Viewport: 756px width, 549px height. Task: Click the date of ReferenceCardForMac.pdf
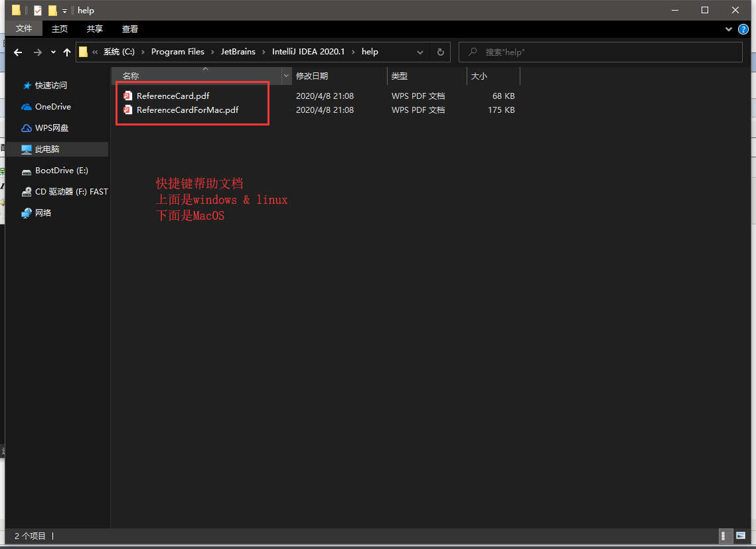coord(325,110)
